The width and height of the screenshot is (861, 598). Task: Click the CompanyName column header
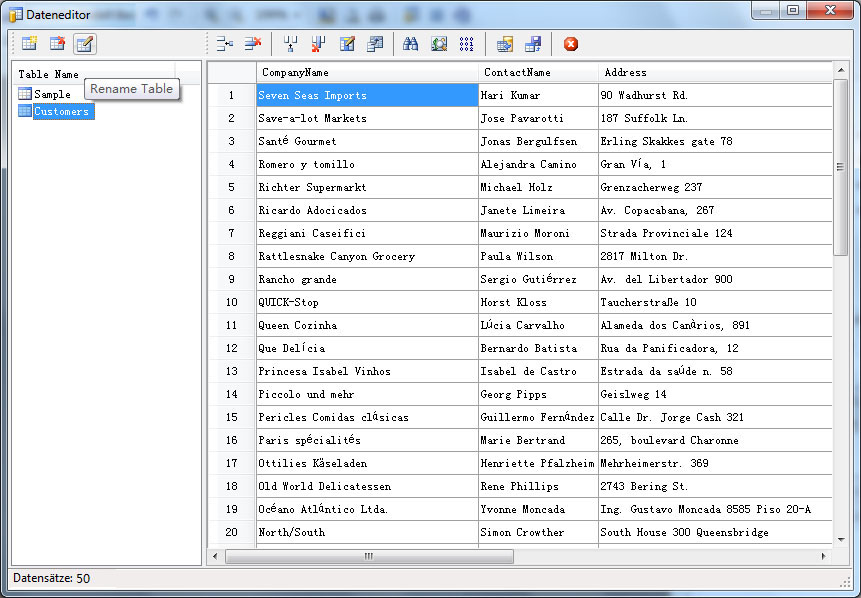pyautogui.click(x=367, y=72)
